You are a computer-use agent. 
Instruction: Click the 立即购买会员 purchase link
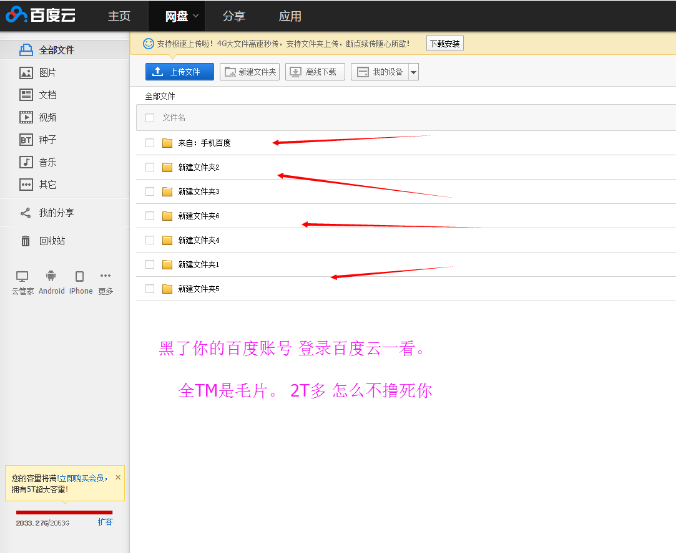[x=83, y=478]
